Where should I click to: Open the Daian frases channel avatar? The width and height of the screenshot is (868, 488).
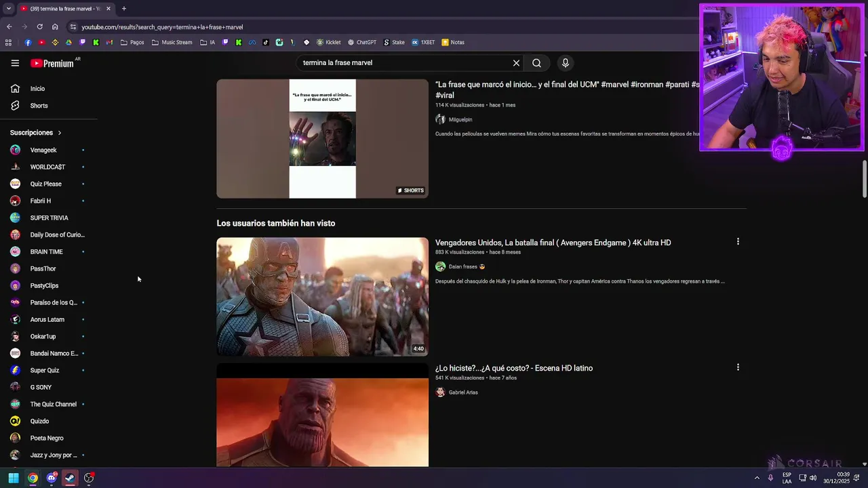pyautogui.click(x=440, y=266)
